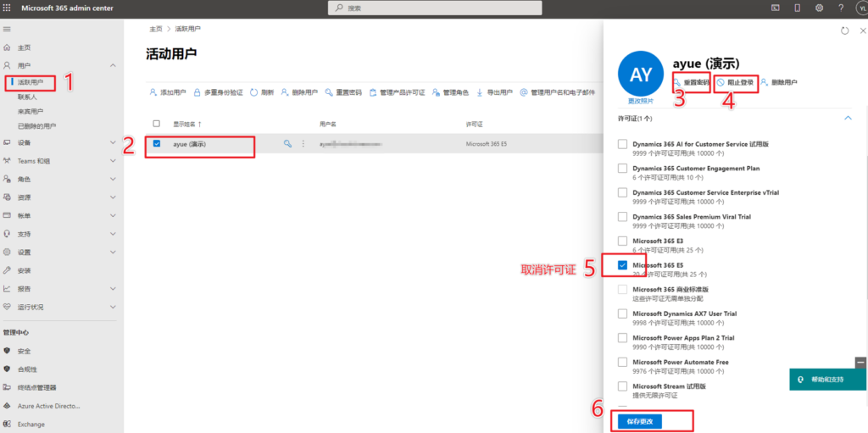
Task: Open the app launcher waffle icon
Action: point(8,8)
